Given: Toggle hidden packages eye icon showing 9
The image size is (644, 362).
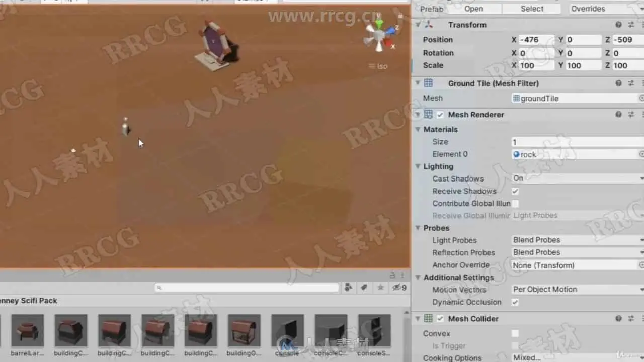Looking at the screenshot, I should point(399,288).
